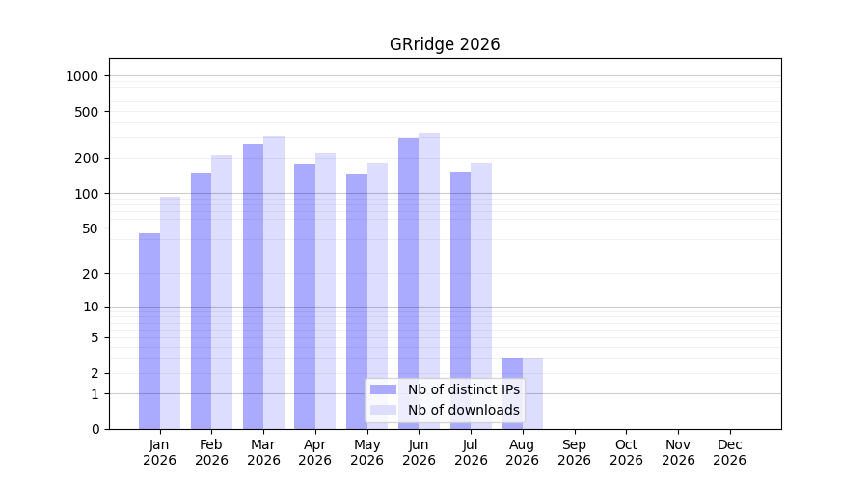Click the Jan 2026 downloads bar
This screenshot has height=482, width=868.
coord(170,312)
